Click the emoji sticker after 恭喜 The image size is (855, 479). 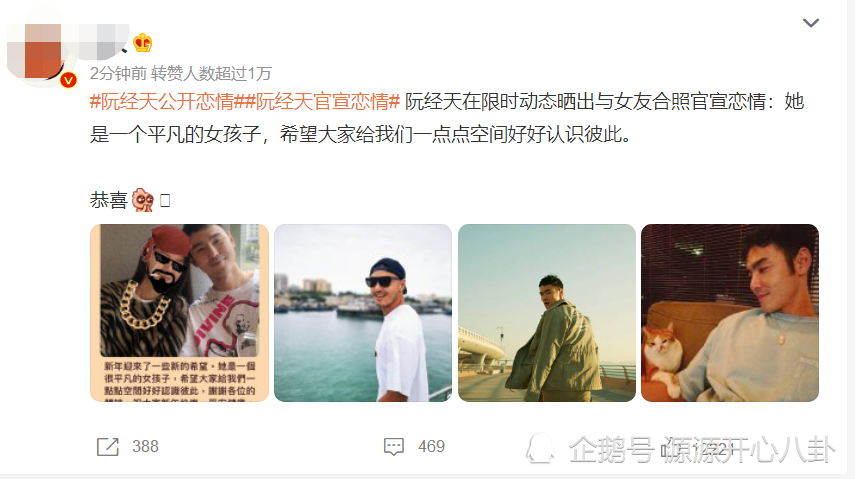143,200
